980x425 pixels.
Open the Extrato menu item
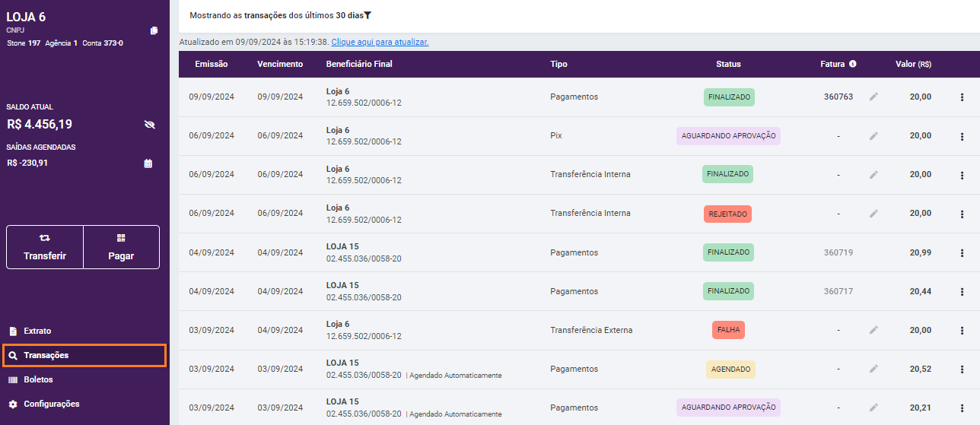coord(37,331)
